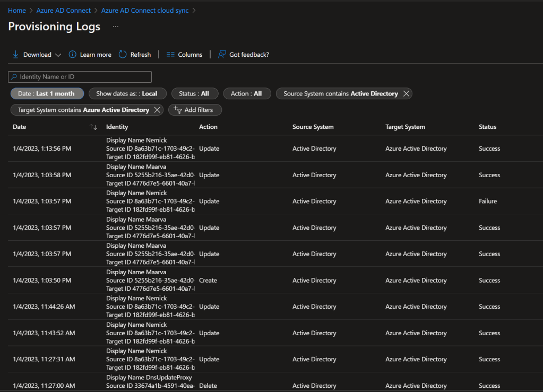Click the Refresh icon in toolbar
The image size is (543, 392).
click(123, 55)
